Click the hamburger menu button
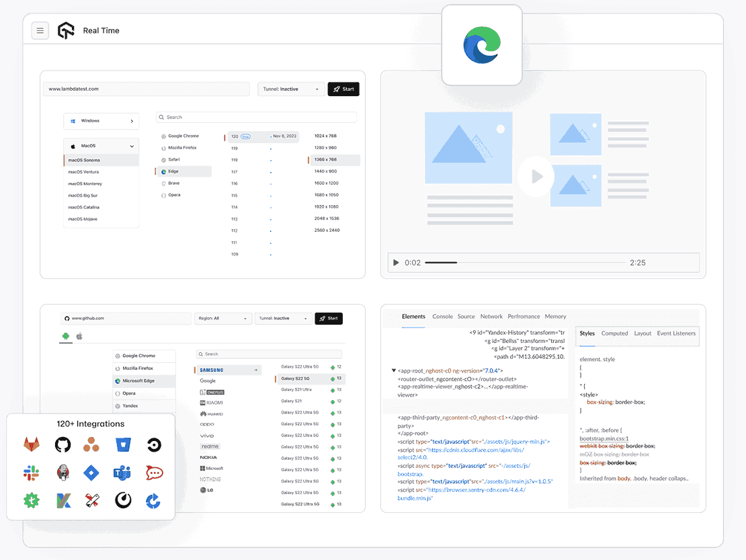Image resolution: width=746 pixels, height=560 pixels. 40,30
